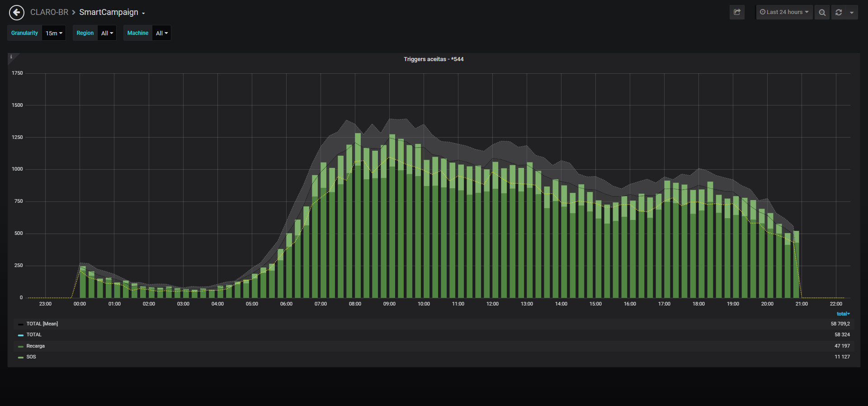The height and width of the screenshot is (406, 868).
Task: Click the back arrow circle icon
Action: pos(17,13)
